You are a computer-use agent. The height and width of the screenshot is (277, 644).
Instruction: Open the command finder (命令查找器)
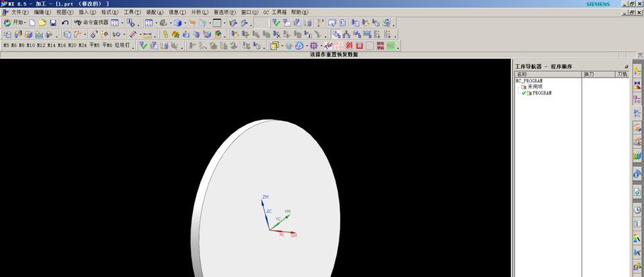click(91, 23)
